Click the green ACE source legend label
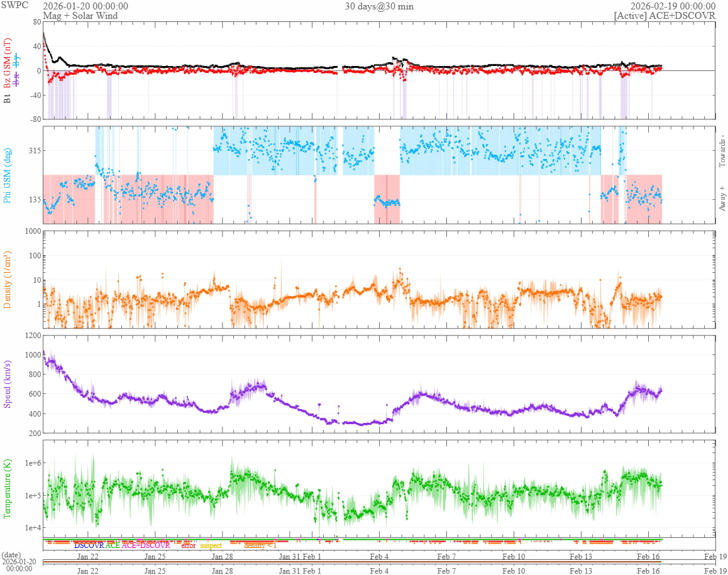The width and height of the screenshot is (728, 575). click(x=113, y=545)
